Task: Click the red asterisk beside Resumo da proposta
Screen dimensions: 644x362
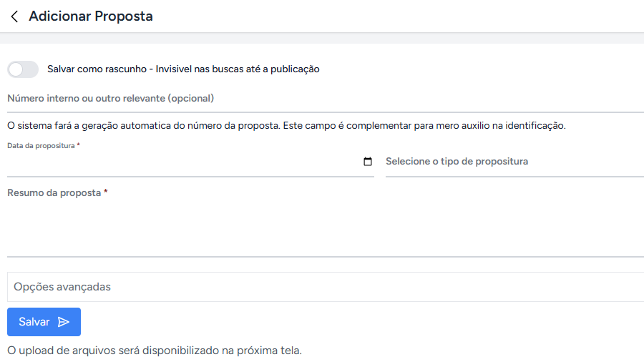Action: tap(106, 192)
